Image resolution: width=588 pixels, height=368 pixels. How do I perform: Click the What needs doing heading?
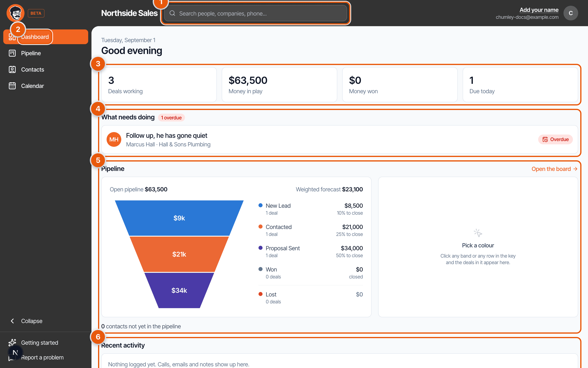128,117
